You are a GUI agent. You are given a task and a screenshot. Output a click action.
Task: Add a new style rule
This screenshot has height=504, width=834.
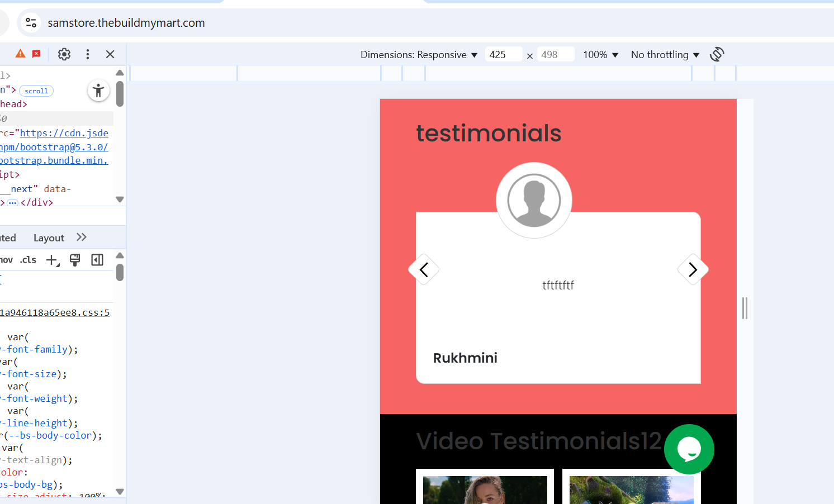[x=53, y=260]
